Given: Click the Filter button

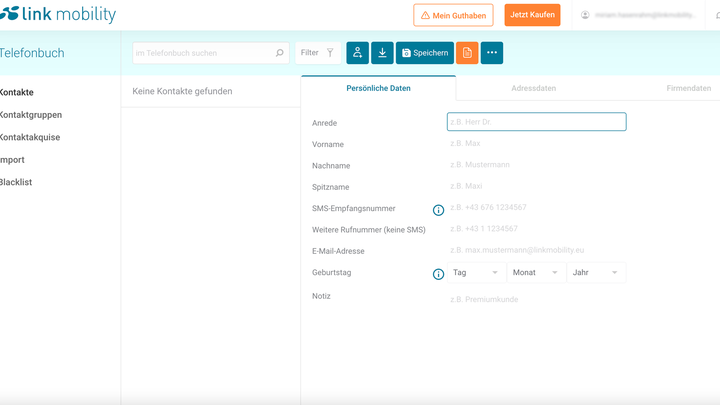Looking at the screenshot, I should click(x=318, y=53).
